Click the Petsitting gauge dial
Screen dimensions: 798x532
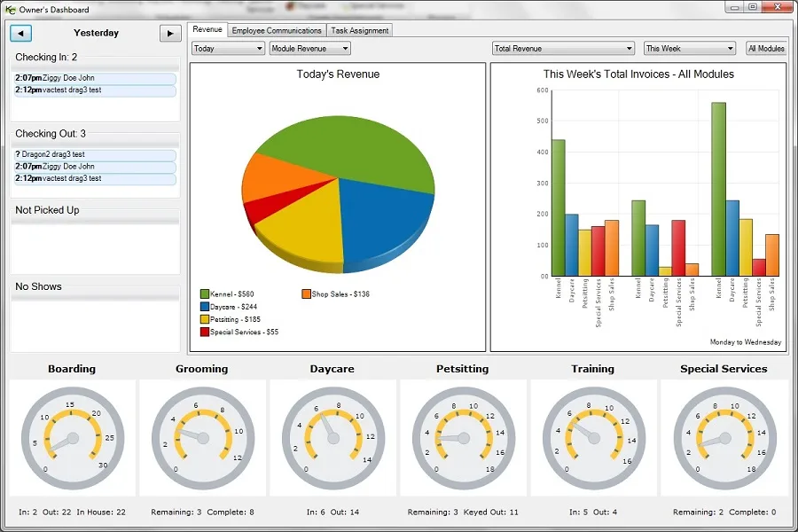pyautogui.click(x=464, y=438)
